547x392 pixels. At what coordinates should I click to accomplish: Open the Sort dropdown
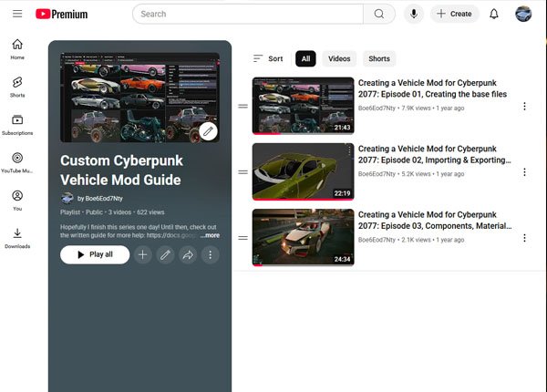[267, 58]
